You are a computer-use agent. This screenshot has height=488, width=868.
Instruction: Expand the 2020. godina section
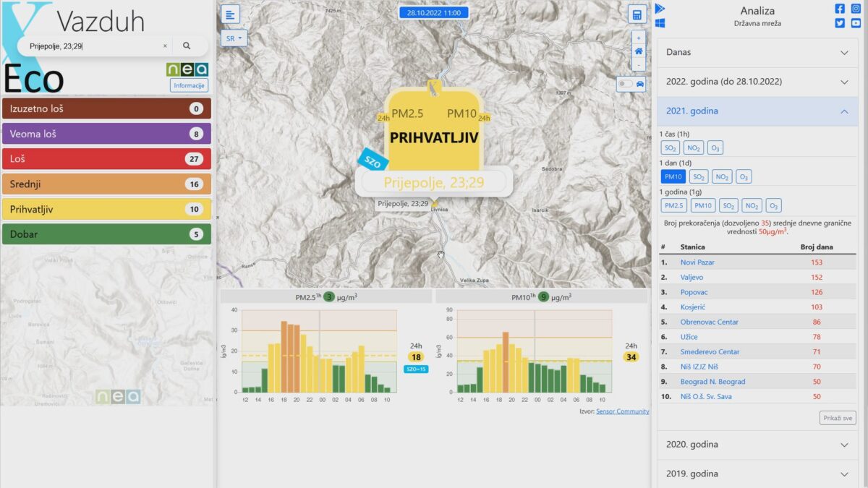point(757,445)
